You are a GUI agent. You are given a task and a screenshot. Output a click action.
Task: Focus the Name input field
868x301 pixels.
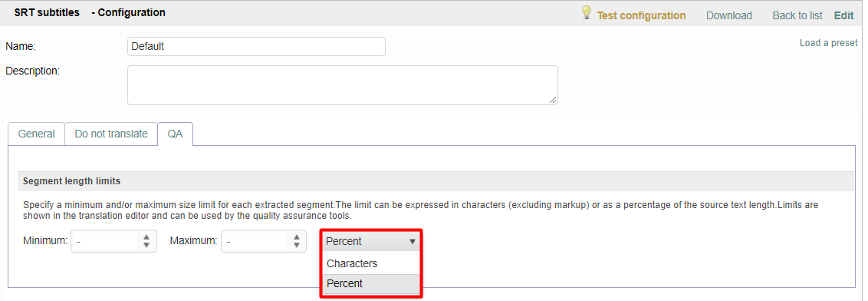(256, 47)
